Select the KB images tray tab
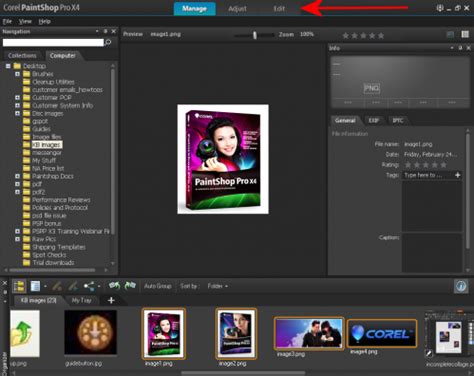The width and height of the screenshot is (474, 376). 38,300
